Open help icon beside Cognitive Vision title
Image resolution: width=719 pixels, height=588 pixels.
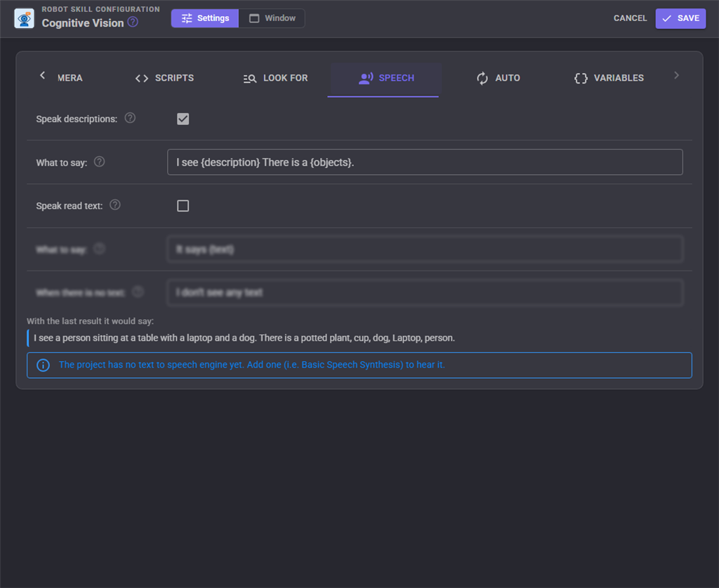click(133, 22)
